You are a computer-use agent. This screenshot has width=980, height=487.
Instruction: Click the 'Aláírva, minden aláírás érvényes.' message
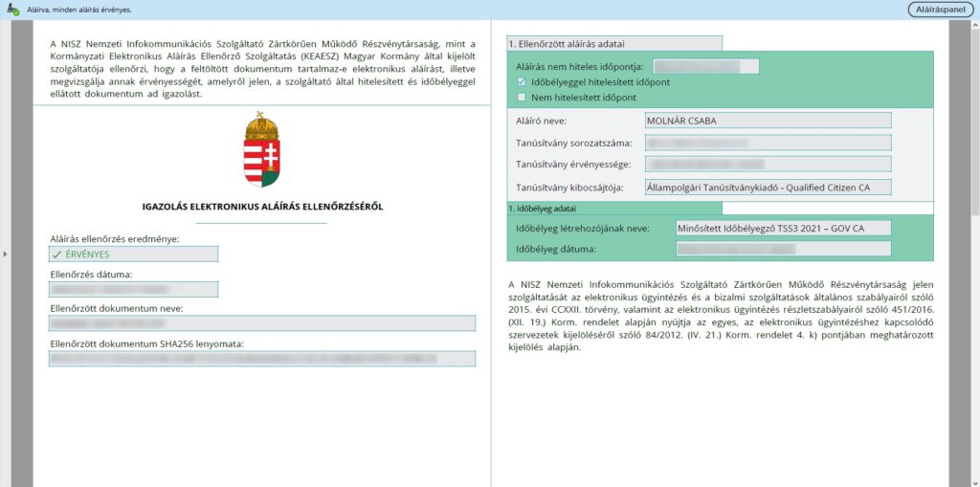click(78, 11)
